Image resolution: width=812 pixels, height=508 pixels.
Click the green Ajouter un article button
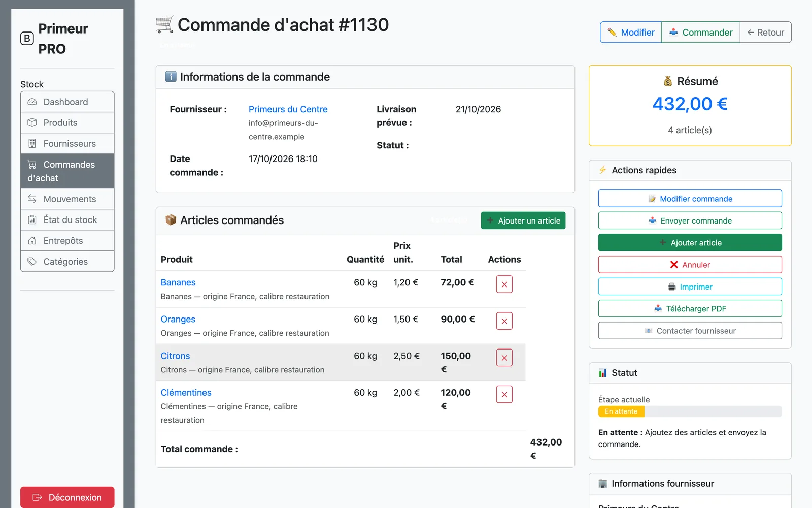pos(523,220)
